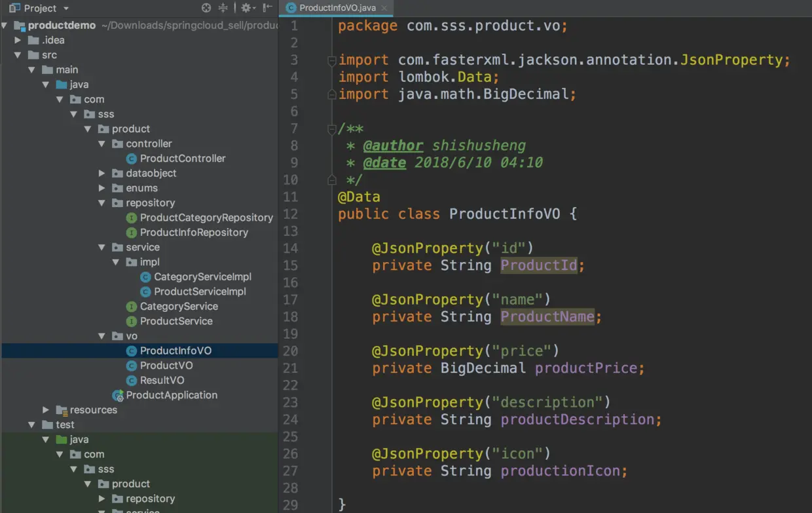Screen dimensions: 812x513
Task: Collapse the src folder
Action: point(18,55)
